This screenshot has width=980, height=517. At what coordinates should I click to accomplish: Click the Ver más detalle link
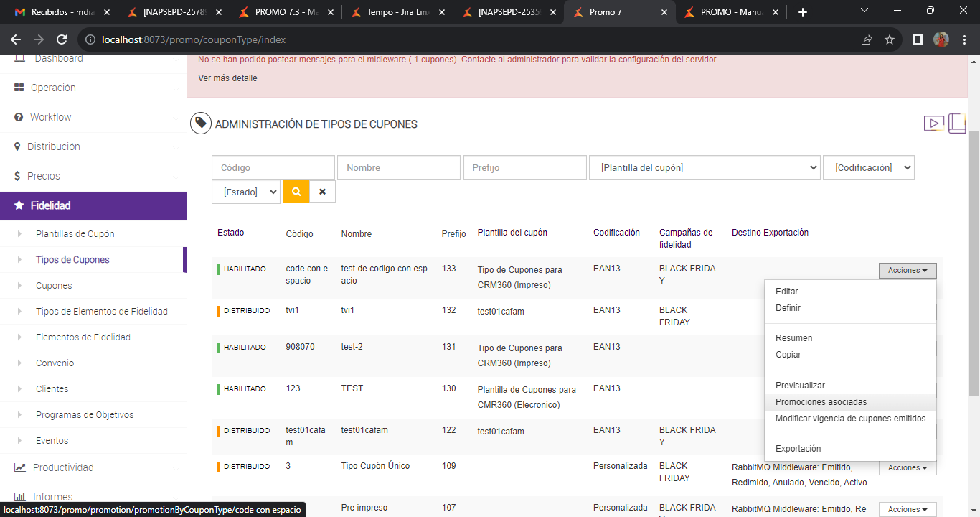227,78
